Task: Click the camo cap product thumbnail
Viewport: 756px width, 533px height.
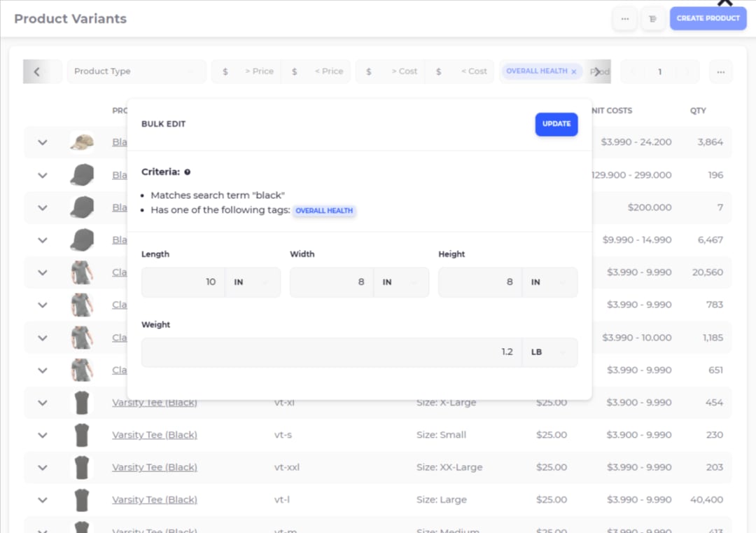Action: point(82,141)
